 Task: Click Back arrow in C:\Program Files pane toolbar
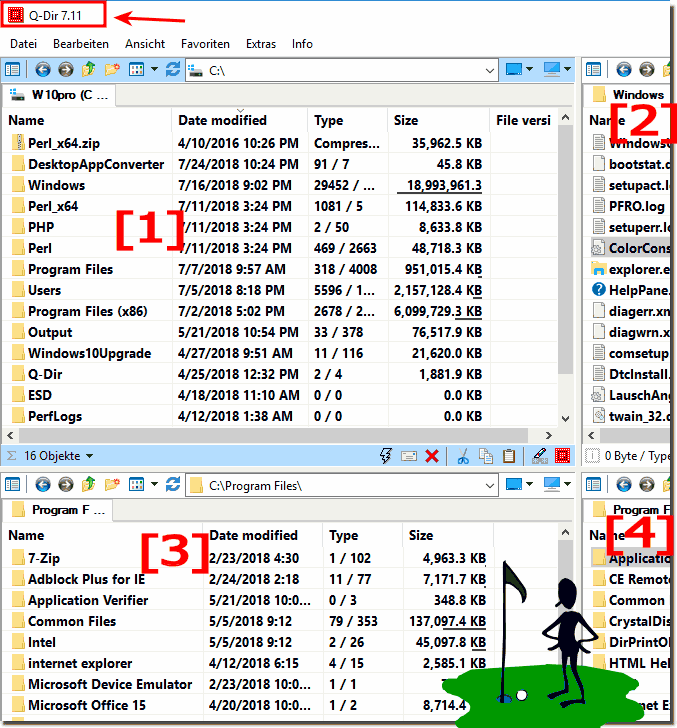(43, 485)
